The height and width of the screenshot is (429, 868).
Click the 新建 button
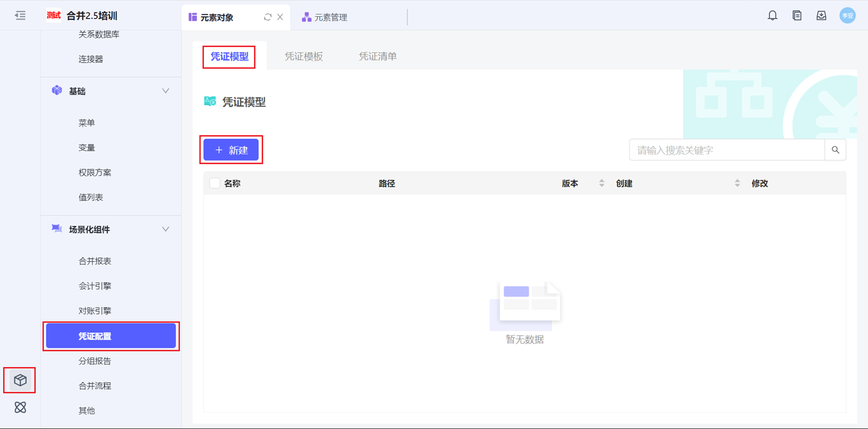coord(231,150)
